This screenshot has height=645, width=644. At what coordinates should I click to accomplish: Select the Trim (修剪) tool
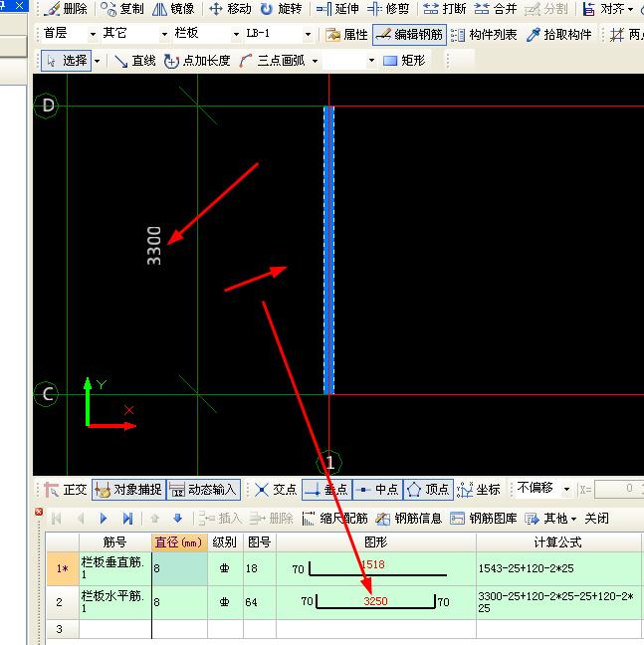[x=388, y=9]
